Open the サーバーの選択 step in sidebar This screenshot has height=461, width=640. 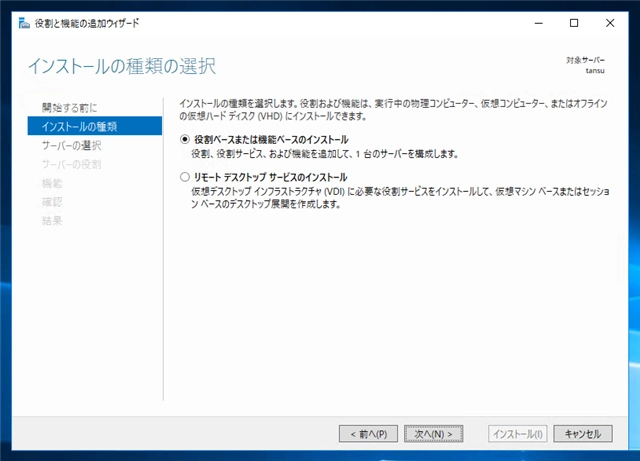coord(71,145)
